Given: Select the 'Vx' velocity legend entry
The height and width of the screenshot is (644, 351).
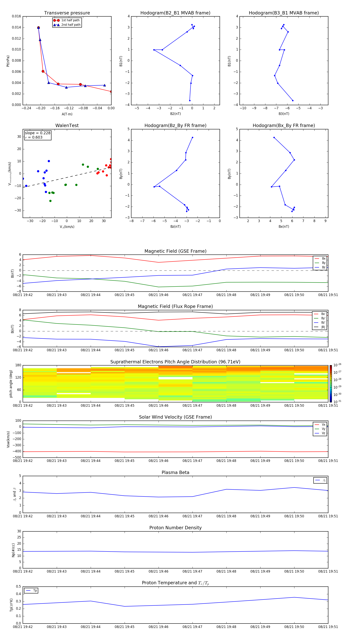Looking at the screenshot, I should (x=320, y=424).
